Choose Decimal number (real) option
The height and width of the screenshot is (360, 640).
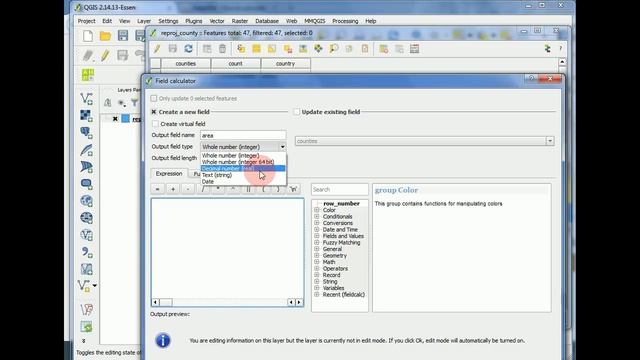pyautogui.click(x=243, y=168)
